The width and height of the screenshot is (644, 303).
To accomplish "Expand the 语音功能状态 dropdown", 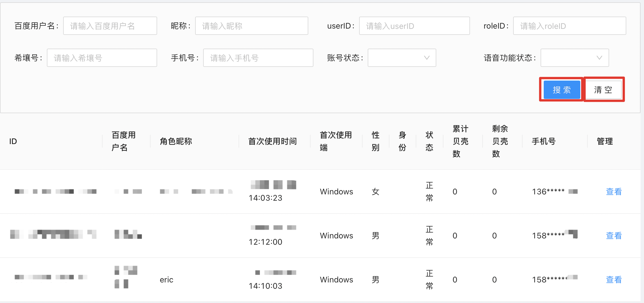I will pyautogui.click(x=574, y=58).
